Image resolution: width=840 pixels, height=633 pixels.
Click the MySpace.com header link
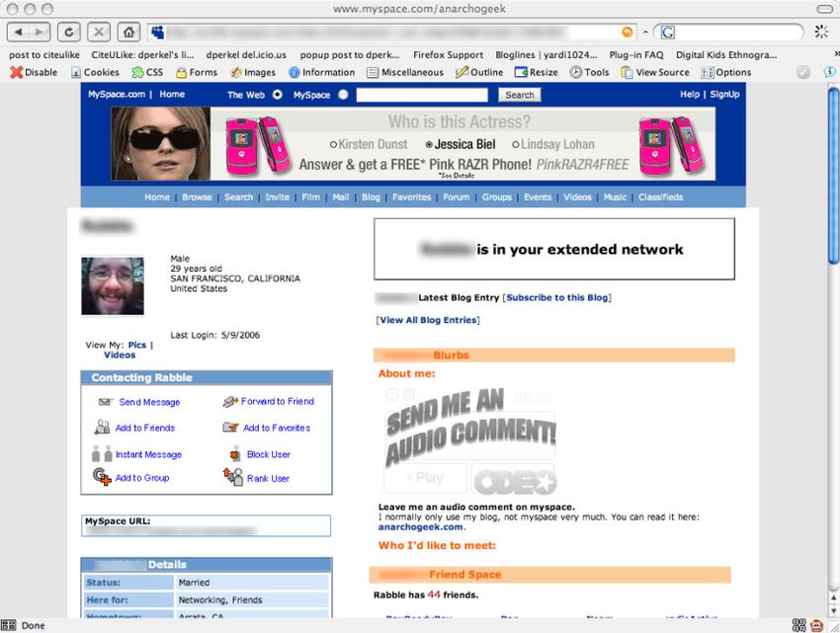pyautogui.click(x=117, y=94)
